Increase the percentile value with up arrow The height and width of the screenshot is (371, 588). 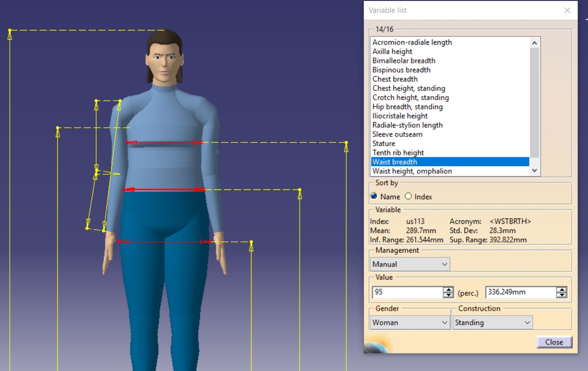pos(448,290)
